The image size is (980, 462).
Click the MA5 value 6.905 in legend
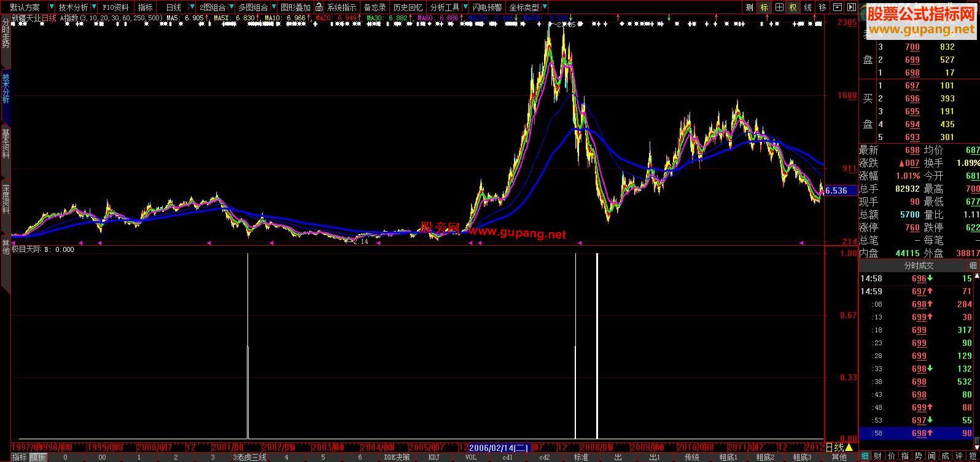click(x=194, y=18)
